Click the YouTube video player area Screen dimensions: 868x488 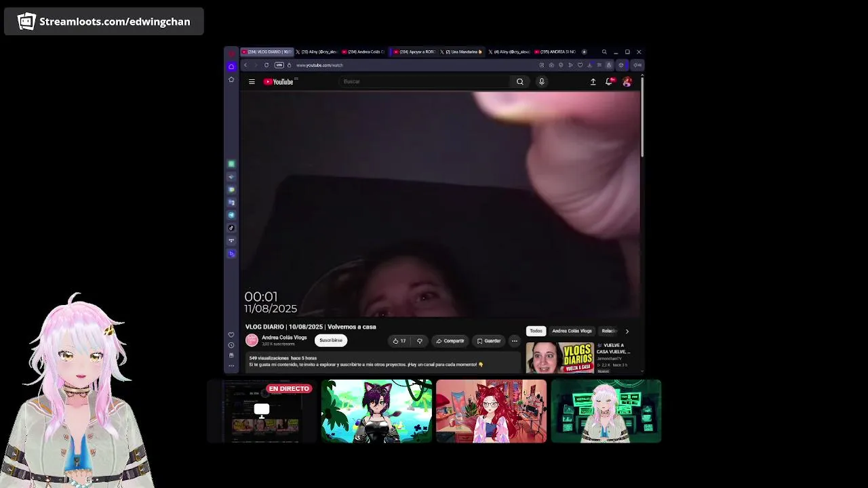[x=440, y=204]
